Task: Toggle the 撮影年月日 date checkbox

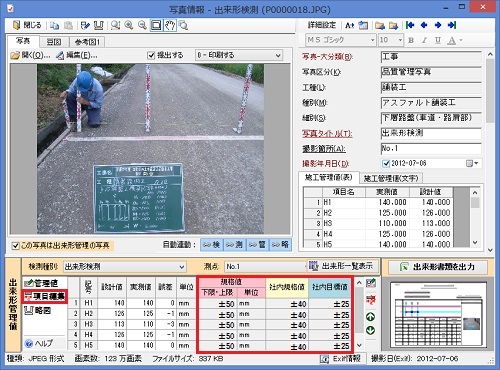Action: point(386,163)
